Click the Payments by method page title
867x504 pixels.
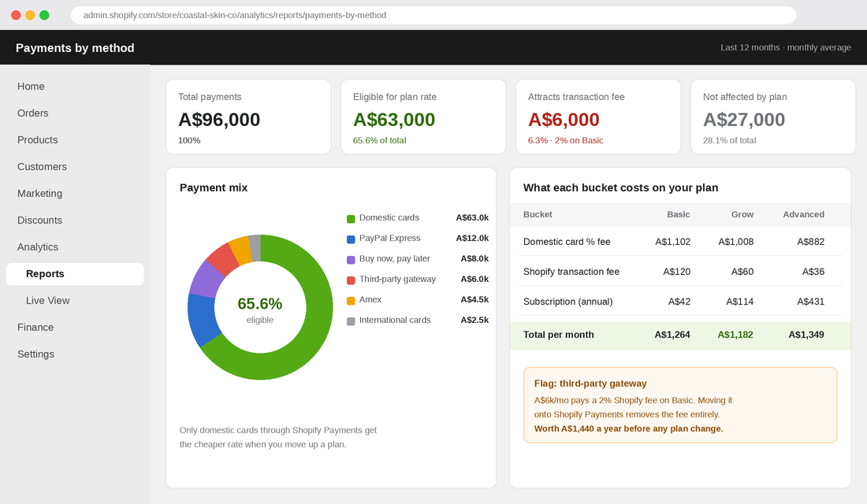[x=75, y=48]
